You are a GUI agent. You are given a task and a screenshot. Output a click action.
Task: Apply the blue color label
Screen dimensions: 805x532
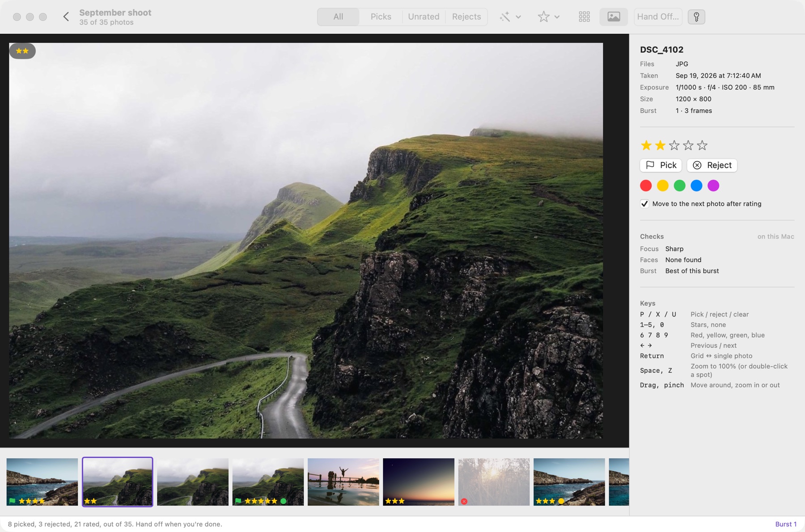(696, 186)
